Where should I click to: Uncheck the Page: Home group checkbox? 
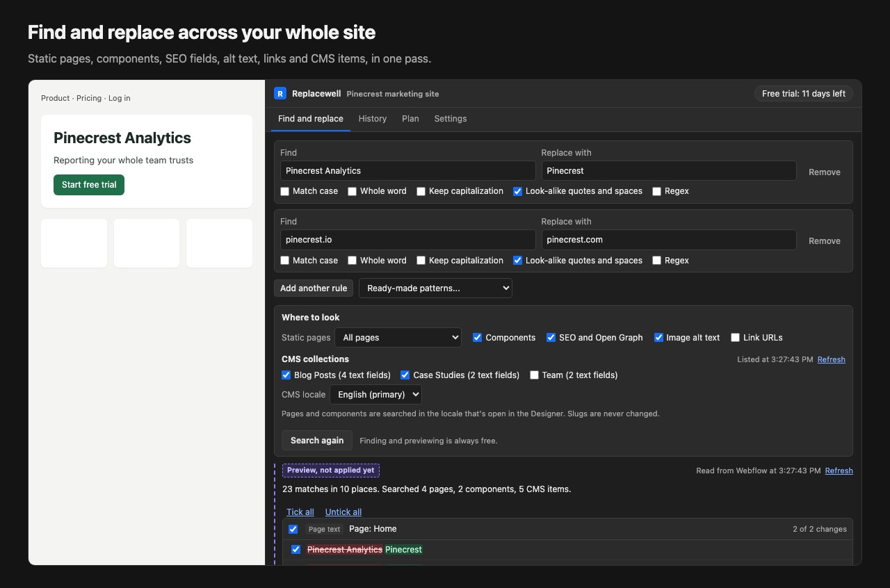(x=293, y=529)
